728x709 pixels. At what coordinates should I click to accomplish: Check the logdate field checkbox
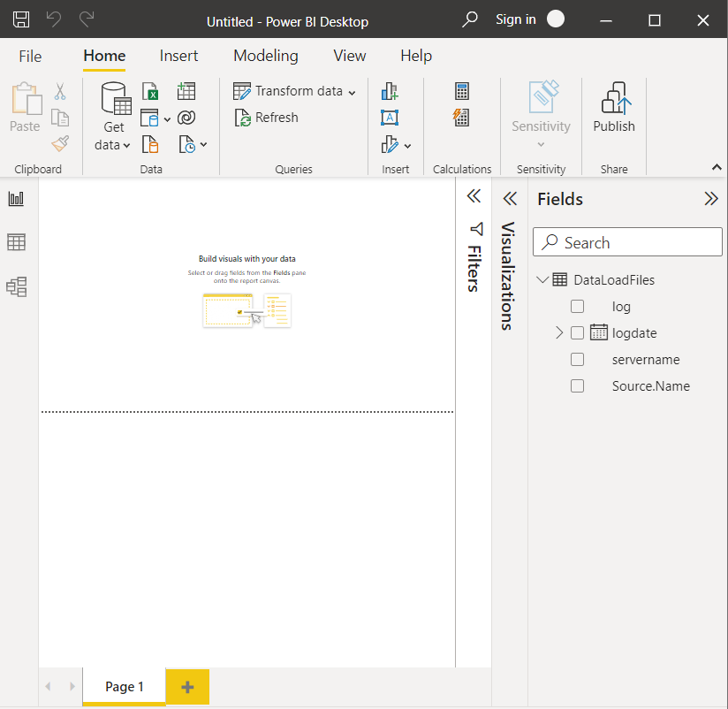coord(577,333)
